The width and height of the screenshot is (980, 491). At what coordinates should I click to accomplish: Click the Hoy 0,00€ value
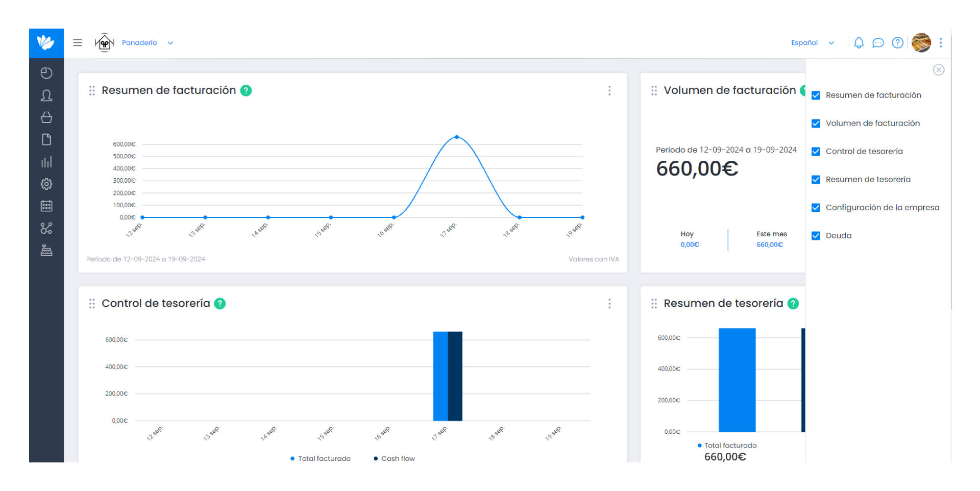690,244
